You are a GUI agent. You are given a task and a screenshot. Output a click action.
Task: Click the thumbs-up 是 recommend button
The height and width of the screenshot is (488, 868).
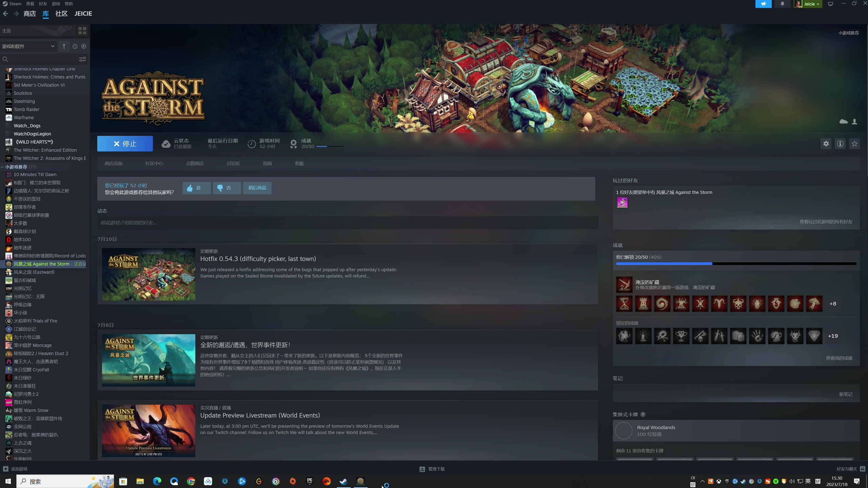(197, 188)
